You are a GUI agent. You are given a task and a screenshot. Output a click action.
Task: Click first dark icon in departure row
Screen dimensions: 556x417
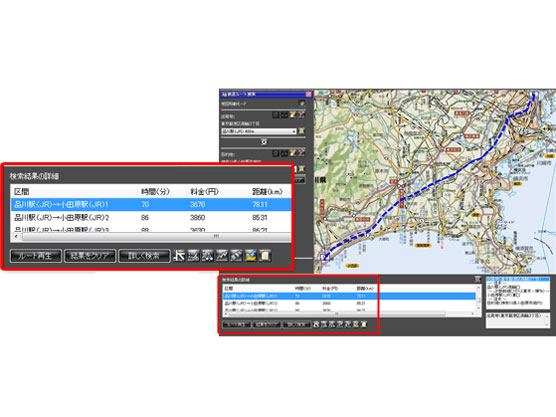(x=276, y=115)
